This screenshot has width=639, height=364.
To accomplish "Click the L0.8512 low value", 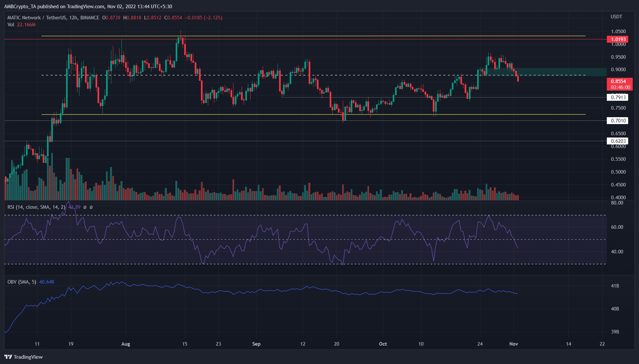I will [x=153, y=18].
